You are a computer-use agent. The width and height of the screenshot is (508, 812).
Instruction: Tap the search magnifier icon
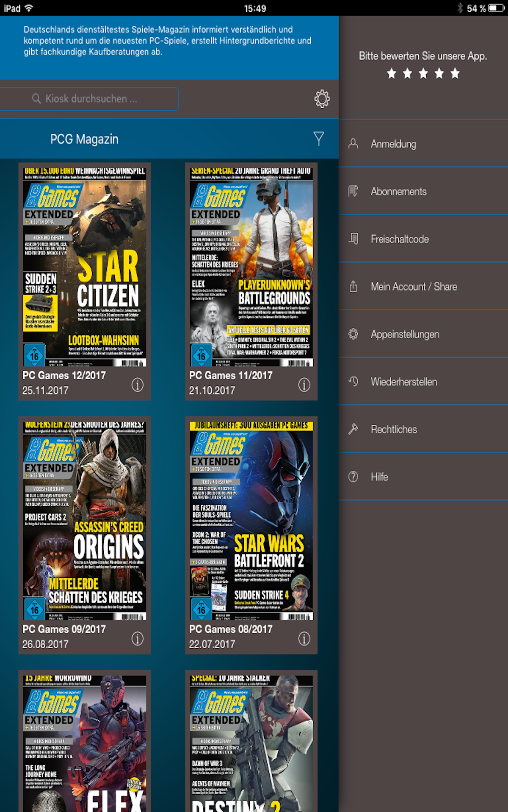coord(36,99)
